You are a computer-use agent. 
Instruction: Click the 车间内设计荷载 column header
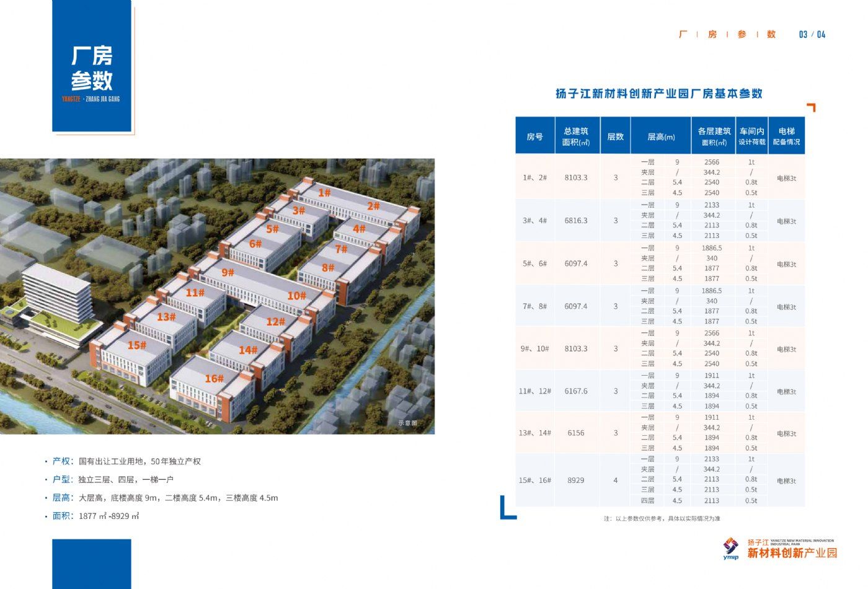pos(752,136)
